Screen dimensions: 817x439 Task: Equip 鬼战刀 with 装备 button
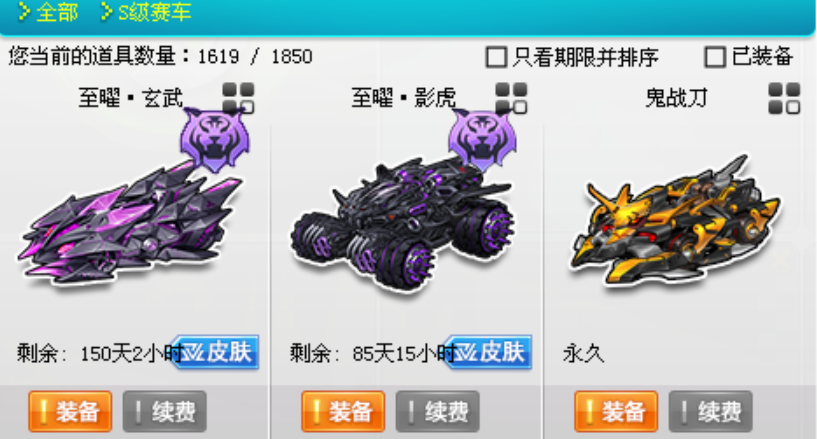pyautogui.click(x=616, y=411)
